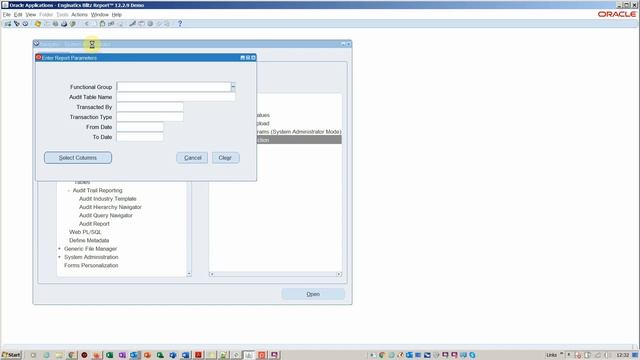This screenshot has width=640, height=360.
Task: Click the Translations toolbar icon
Action: (x=150, y=24)
